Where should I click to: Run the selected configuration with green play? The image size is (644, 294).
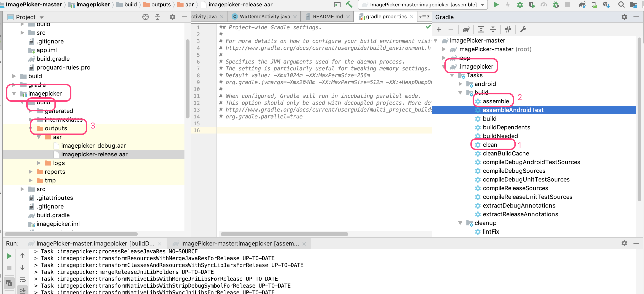coord(496,5)
